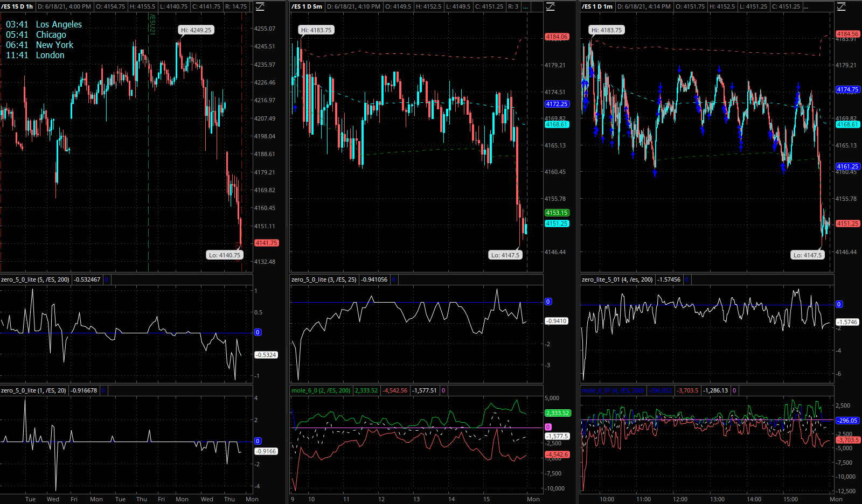Click the chart mode icon above the 5m chart
The width and height of the screenshot is (862, 504).
pos(550,6)
